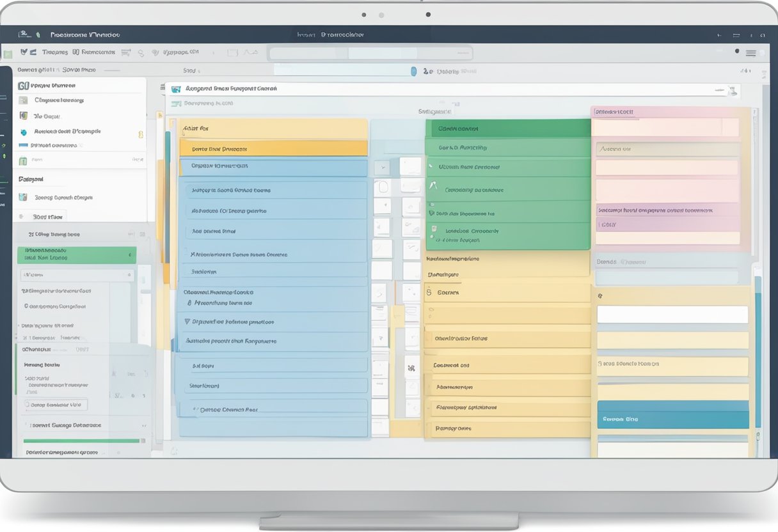Click the outlined button in lower left panel
Image resolution: width=778 pixels, height=532 pixels.
tap(56, 405)
